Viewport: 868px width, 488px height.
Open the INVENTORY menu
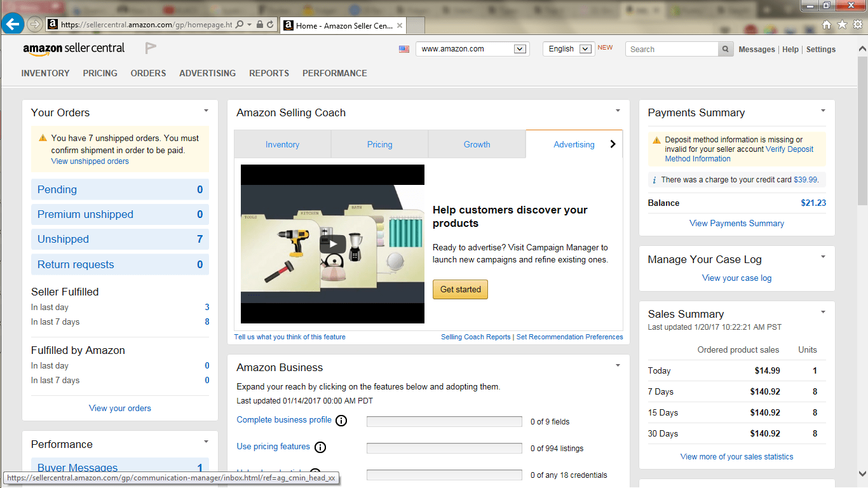coord(46,73)
